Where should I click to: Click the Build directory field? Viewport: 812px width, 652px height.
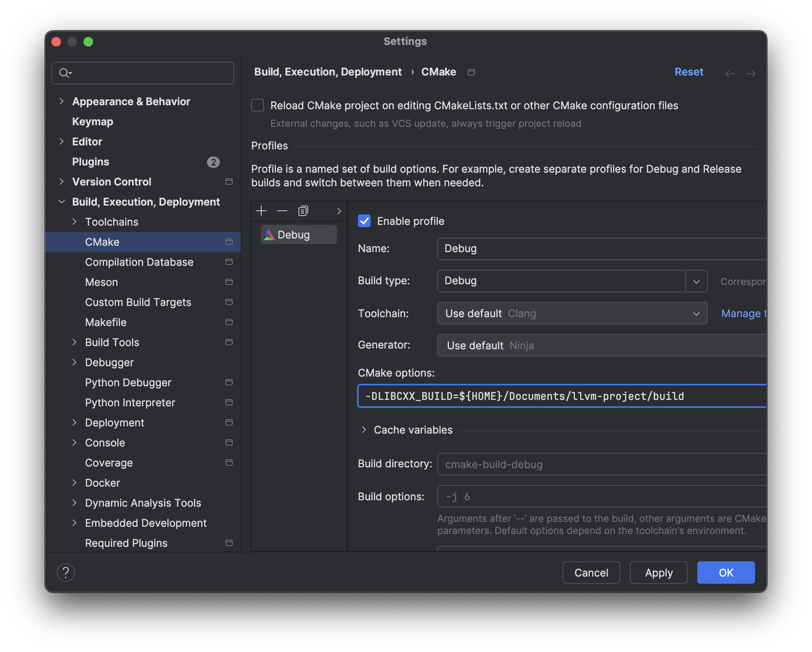[602, 464]
